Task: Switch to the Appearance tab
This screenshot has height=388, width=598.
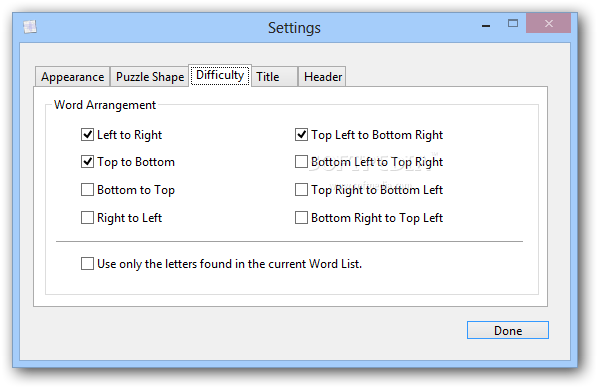Action: pos(72,77)
